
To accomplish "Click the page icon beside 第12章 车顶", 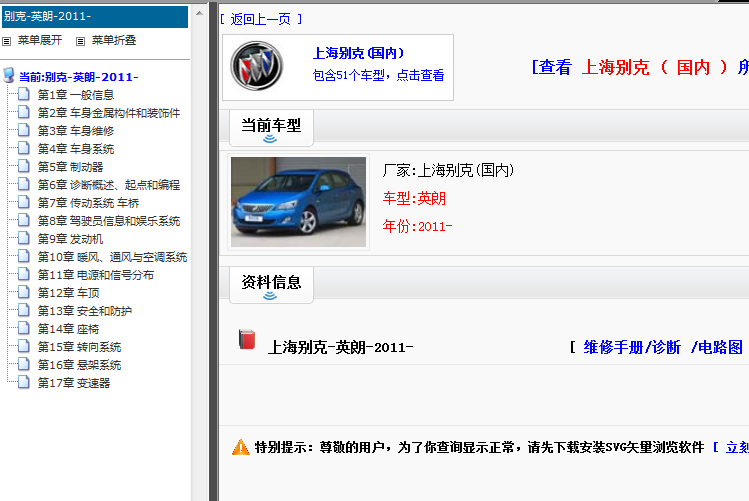I will pyautogui.click(x=23, y=292).
